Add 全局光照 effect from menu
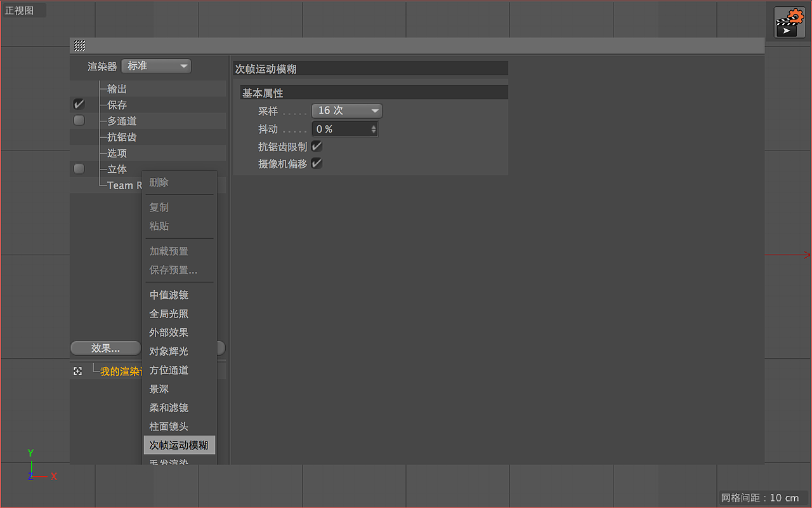812x508 pixels. [x=169, y=314]
